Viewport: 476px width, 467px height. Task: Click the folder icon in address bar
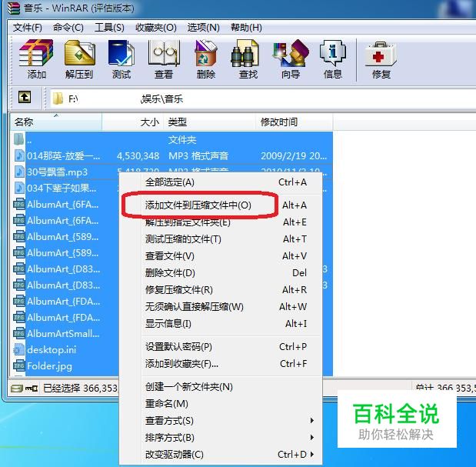tap(58, 98)
